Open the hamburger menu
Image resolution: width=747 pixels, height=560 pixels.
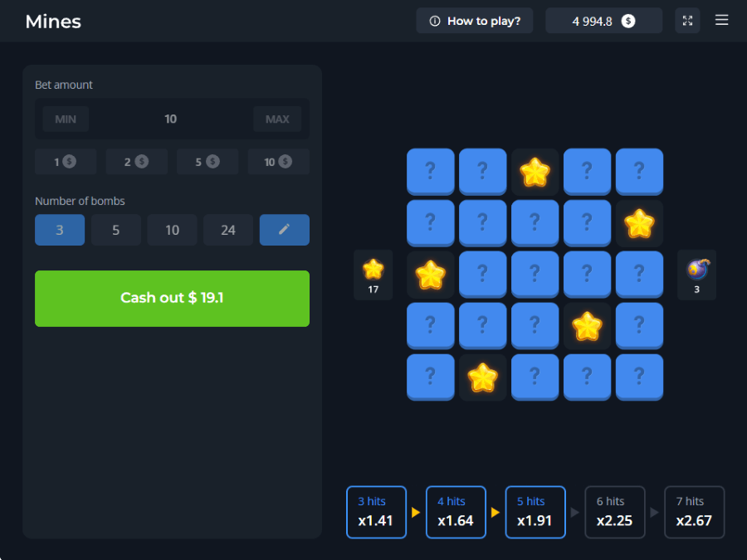click(x=721, y=20)
